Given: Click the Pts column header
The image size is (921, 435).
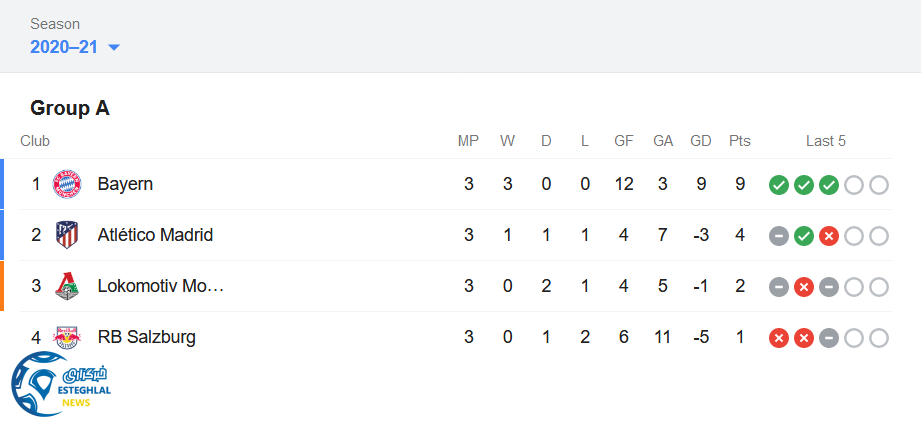Looking at the screenshot, I should [739, 141].
